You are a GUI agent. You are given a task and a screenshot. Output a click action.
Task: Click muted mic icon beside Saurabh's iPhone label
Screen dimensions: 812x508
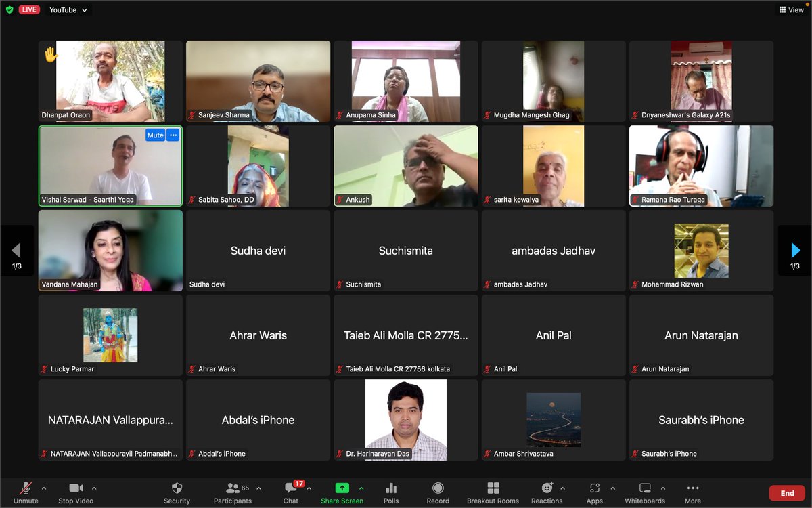tap(635, 454)
